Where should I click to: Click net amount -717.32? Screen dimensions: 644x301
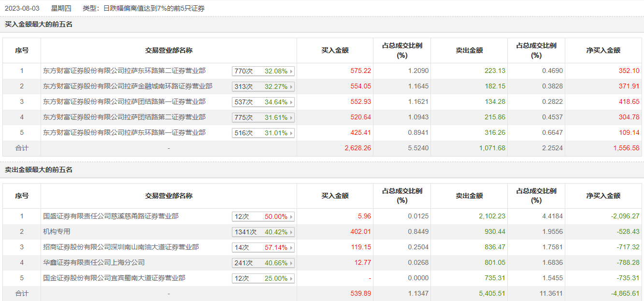628,247
